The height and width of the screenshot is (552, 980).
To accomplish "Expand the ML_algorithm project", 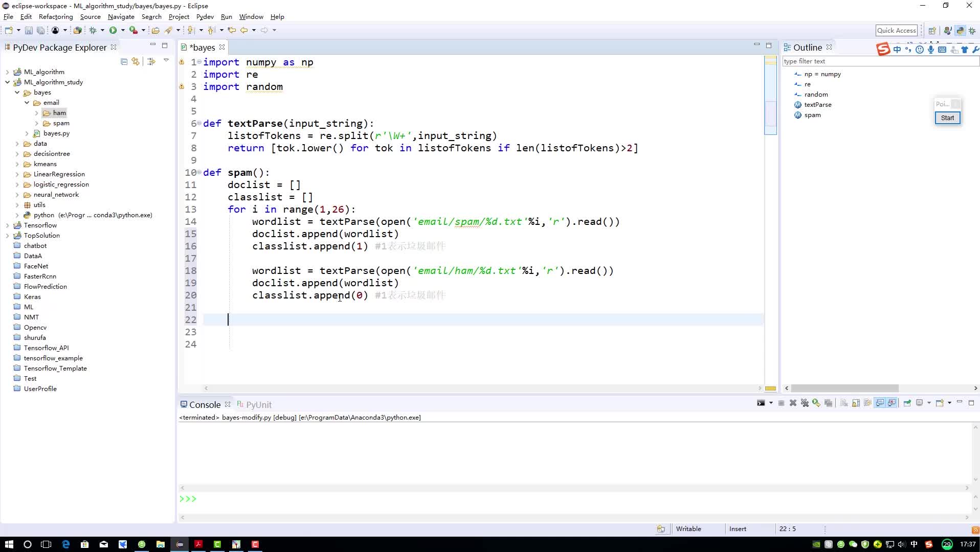I will (x=7, y=72).
